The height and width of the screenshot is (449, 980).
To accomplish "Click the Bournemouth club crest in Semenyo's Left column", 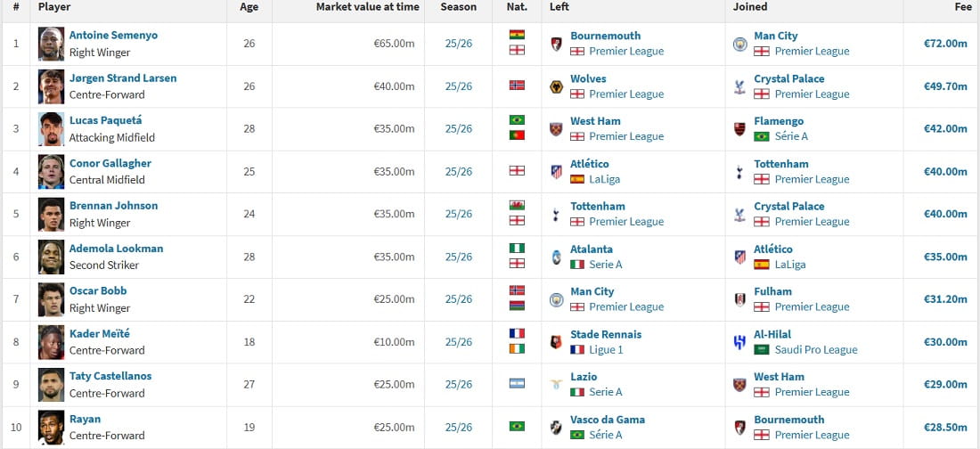I will tap(556, 44).
